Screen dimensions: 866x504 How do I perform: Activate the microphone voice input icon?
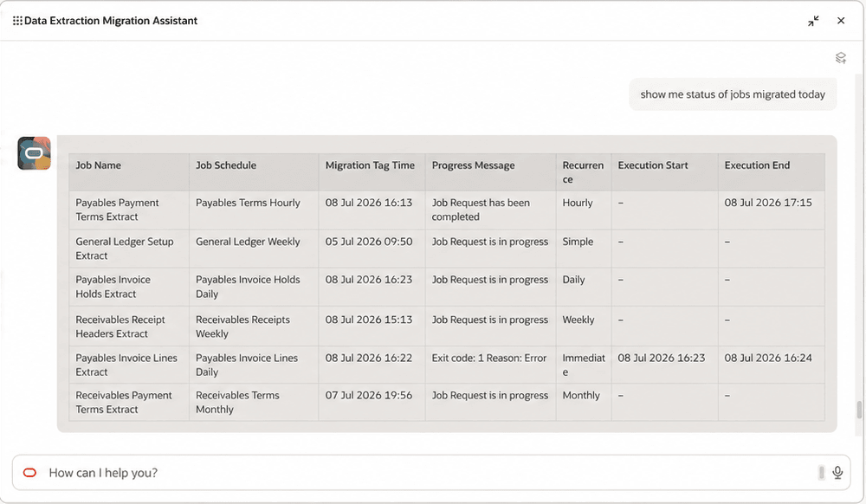coord(837,473)
